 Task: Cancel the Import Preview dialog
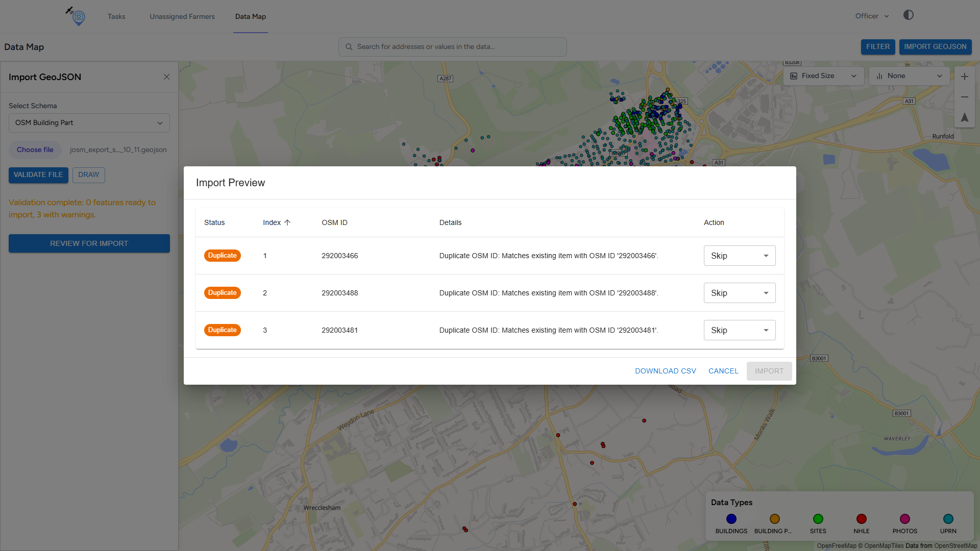pos(723,371)
